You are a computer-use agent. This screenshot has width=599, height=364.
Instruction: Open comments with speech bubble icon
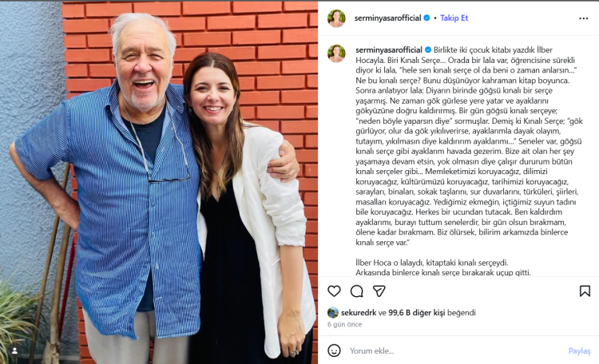[356, 291]
